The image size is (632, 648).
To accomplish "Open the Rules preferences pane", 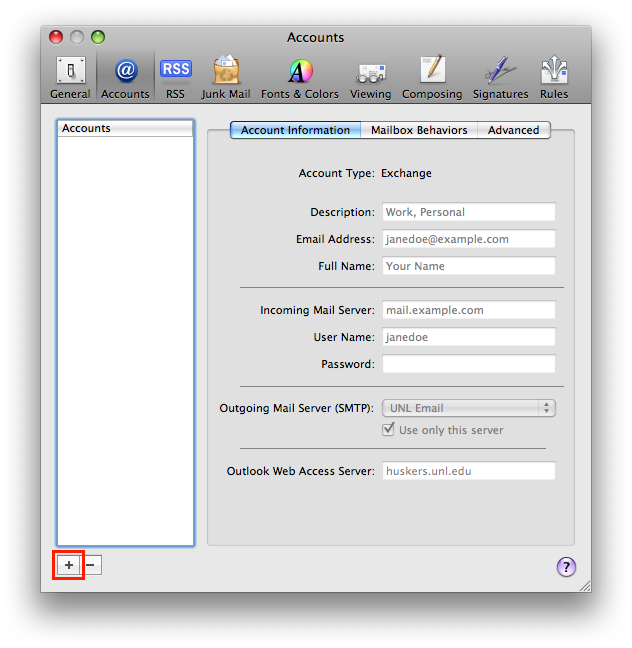I will click(x=554, y=77).
